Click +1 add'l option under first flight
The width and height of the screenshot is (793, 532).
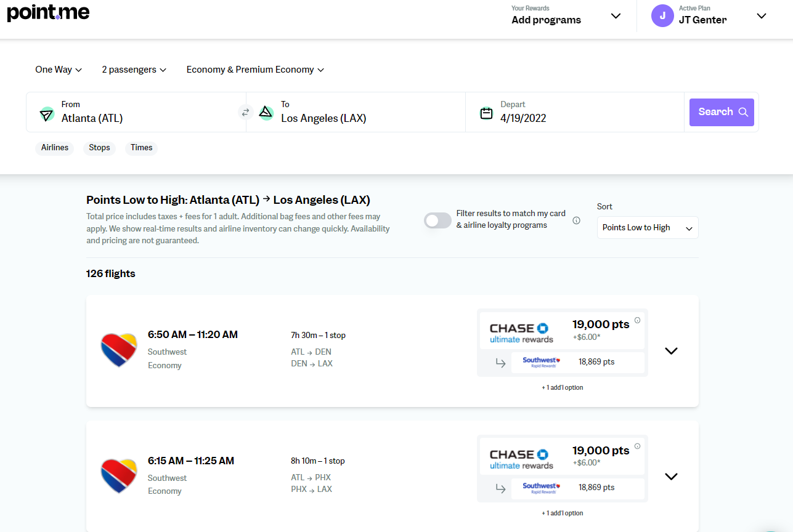coord(562,388)
